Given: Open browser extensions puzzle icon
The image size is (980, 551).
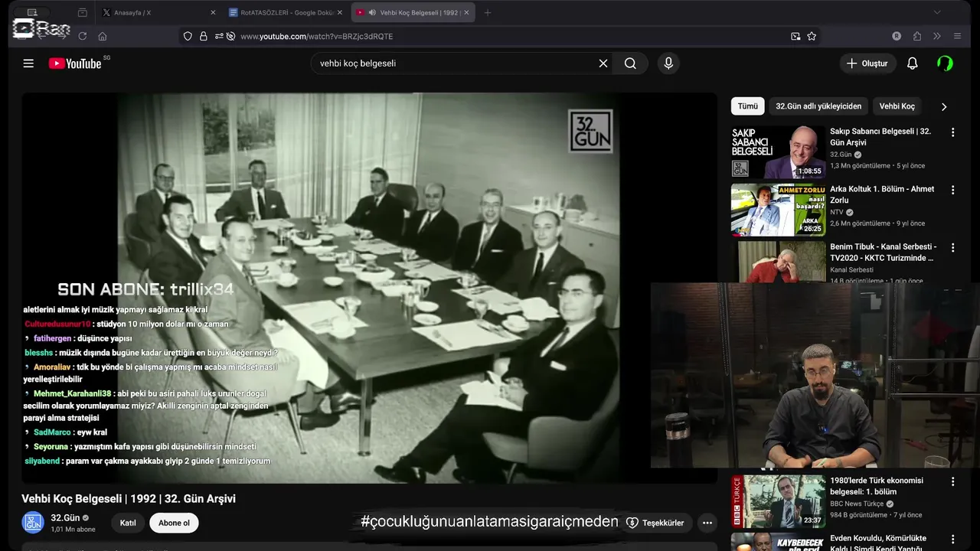Looking at the screenshot, I should (917, 36).
